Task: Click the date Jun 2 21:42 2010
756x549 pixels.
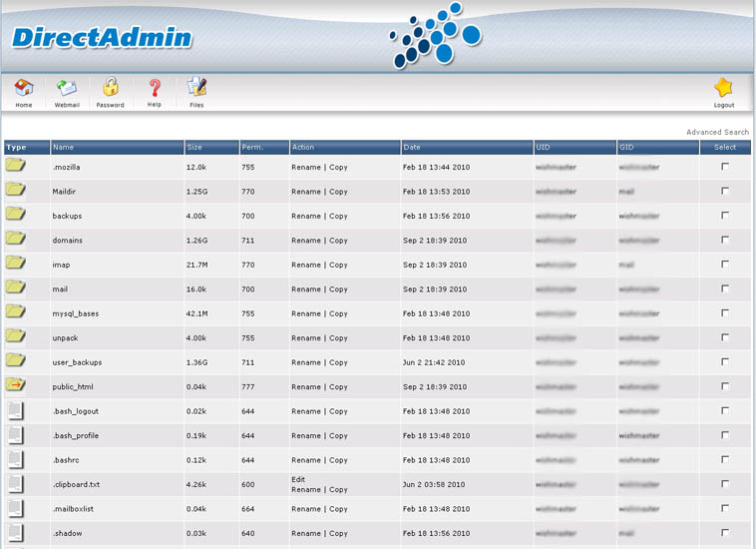Action: pos(434,362)
